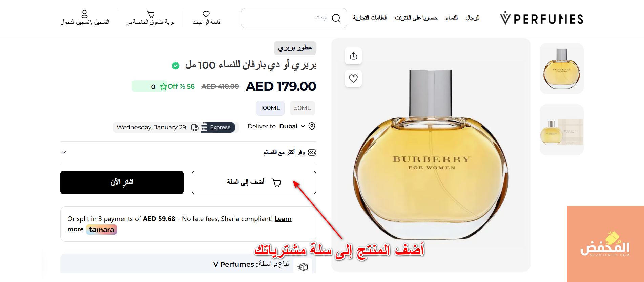Add product to wishlist with heart icon

353,79
